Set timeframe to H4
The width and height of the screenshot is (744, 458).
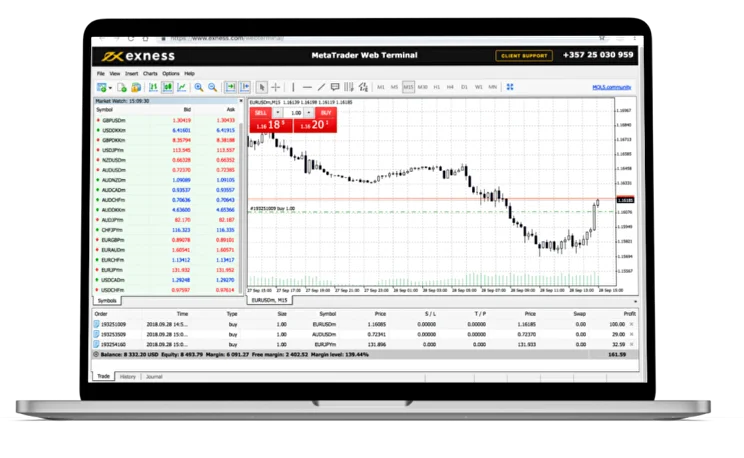450,87
